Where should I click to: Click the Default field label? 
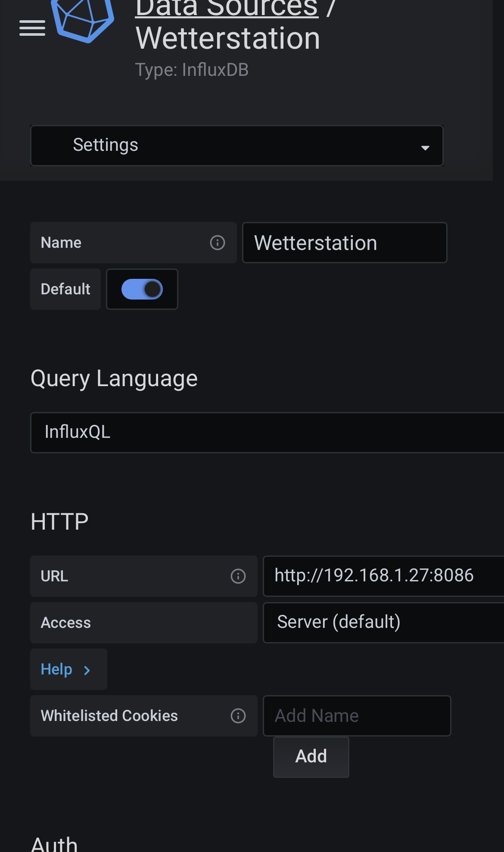click(x=65, y=289)
